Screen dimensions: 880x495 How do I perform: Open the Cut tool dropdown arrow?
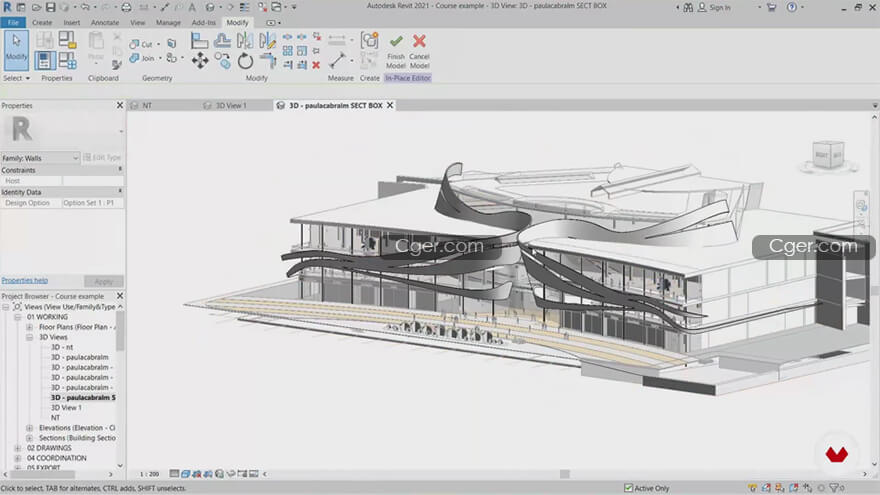pyautogui.click(x=158, y=44)
